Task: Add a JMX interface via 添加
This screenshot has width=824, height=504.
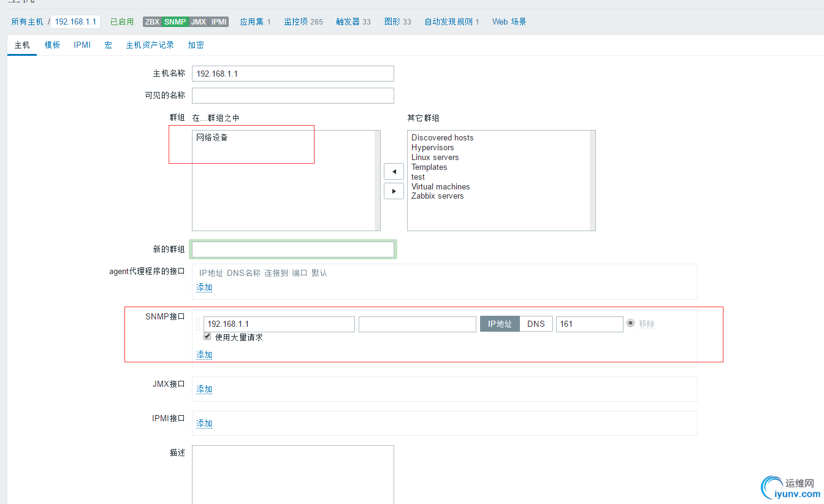Action: pyautogui.click(x=204, y=389)
